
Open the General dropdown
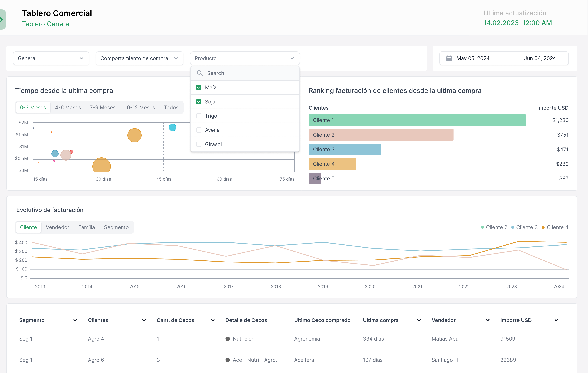pos(51,58)
